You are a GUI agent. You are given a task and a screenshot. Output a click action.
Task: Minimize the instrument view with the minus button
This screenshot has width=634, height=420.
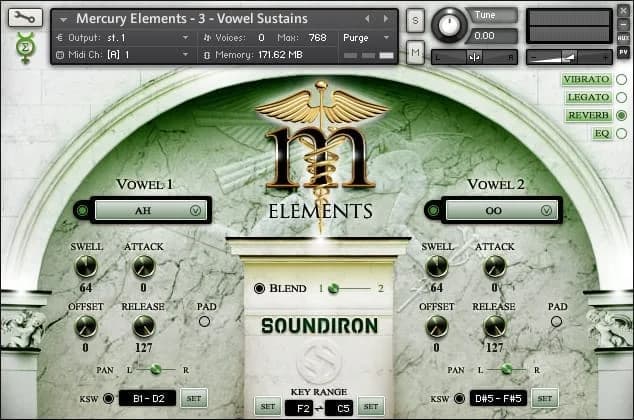[x=623, y=24]
